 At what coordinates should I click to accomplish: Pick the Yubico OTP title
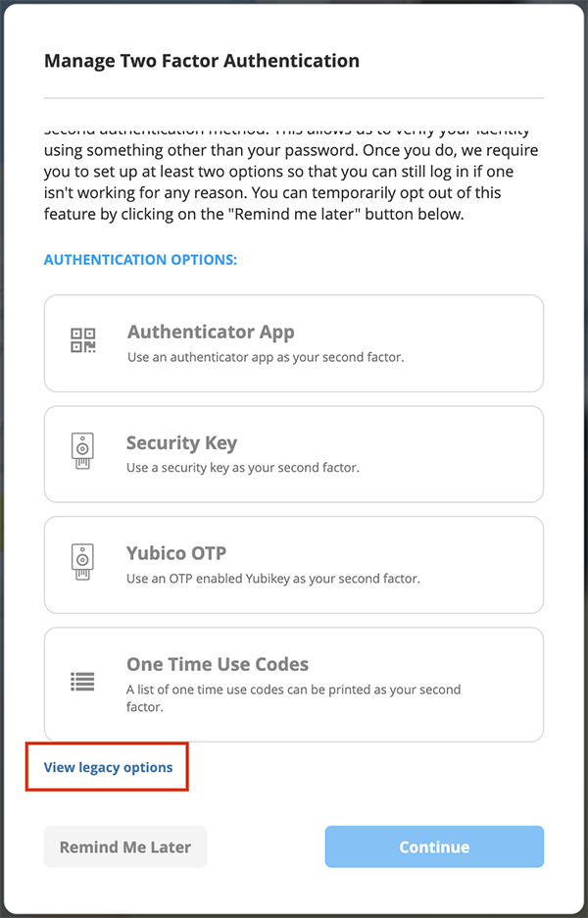coord(176,553)
